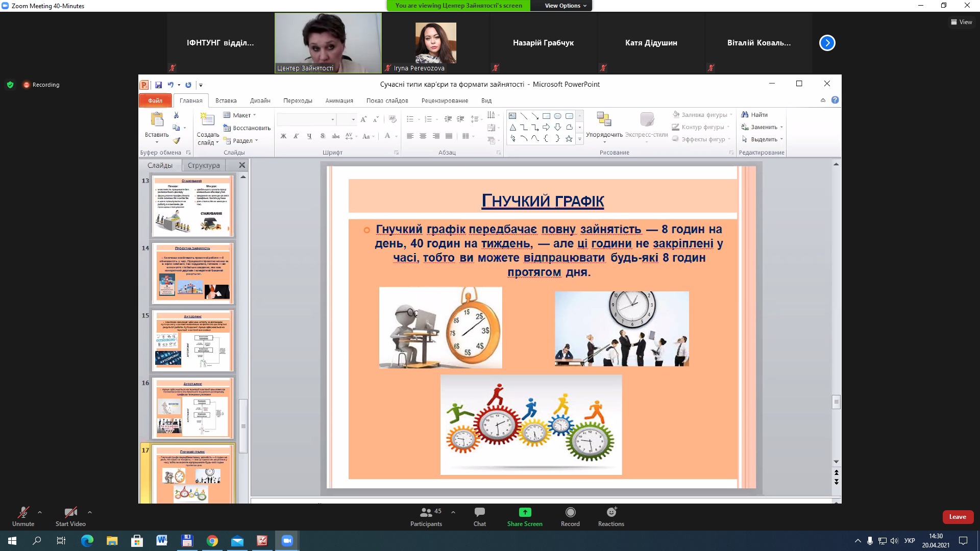Open the Reactions menu

coord(611,513)
